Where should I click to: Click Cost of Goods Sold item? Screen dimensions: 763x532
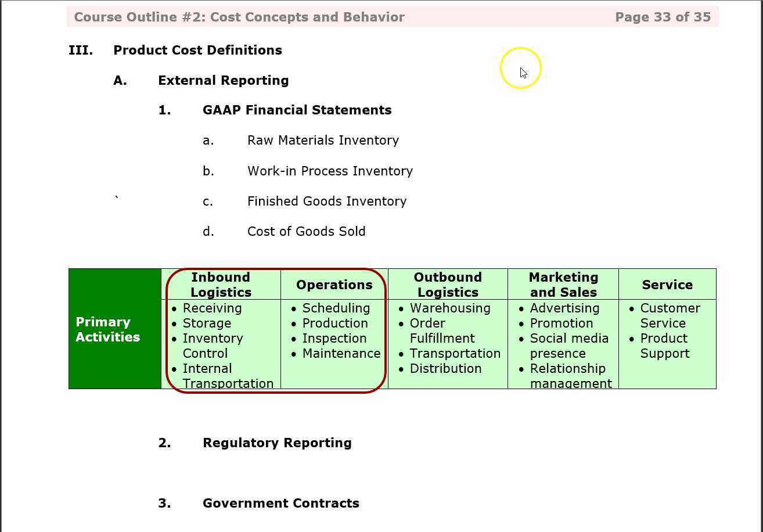tap(307, 231)
